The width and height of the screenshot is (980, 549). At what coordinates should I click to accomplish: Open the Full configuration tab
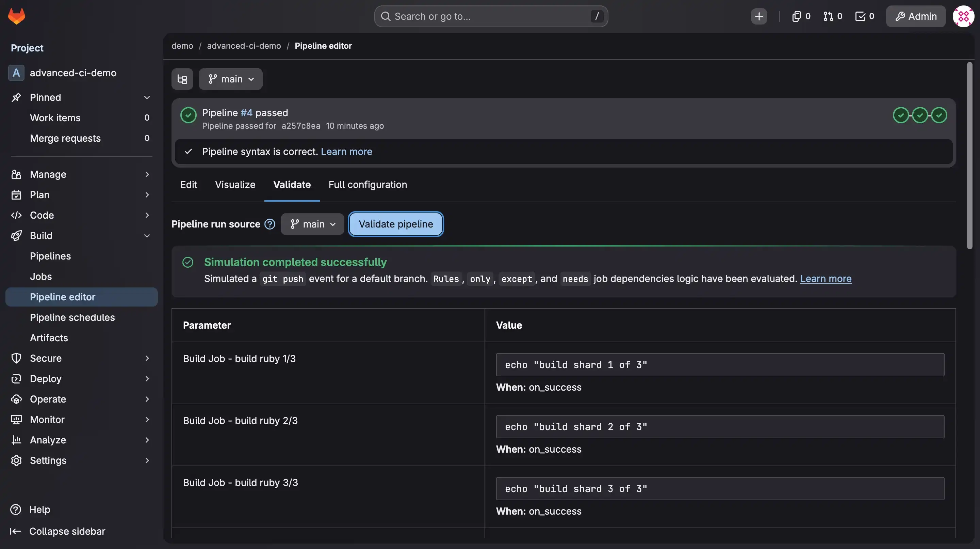367,185
